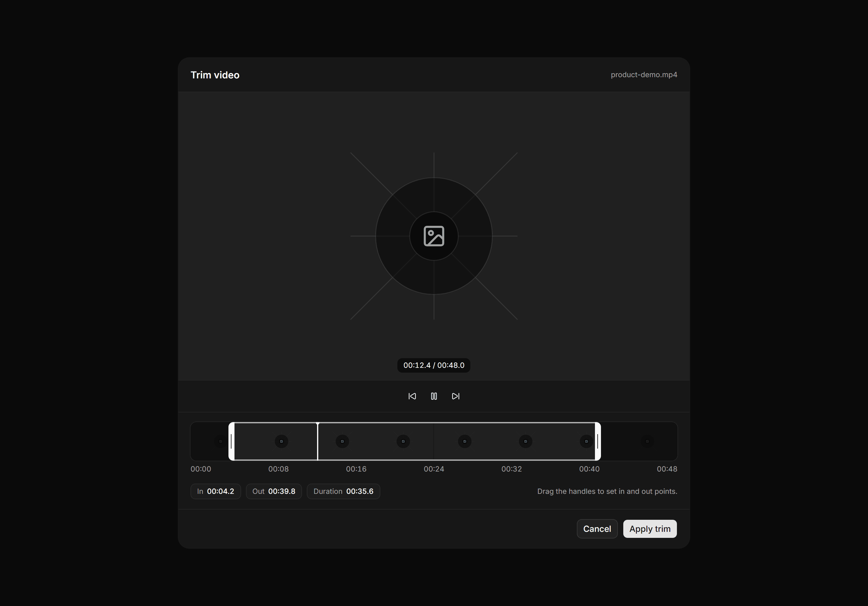The width and height of the screenshot is (868, 606).
Task: Click the 00:40 timeline label
Action: (589, 469)
